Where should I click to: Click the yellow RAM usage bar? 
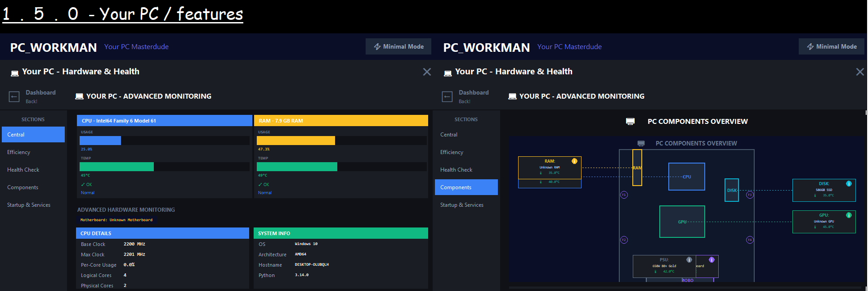click(x=295, y=141)
